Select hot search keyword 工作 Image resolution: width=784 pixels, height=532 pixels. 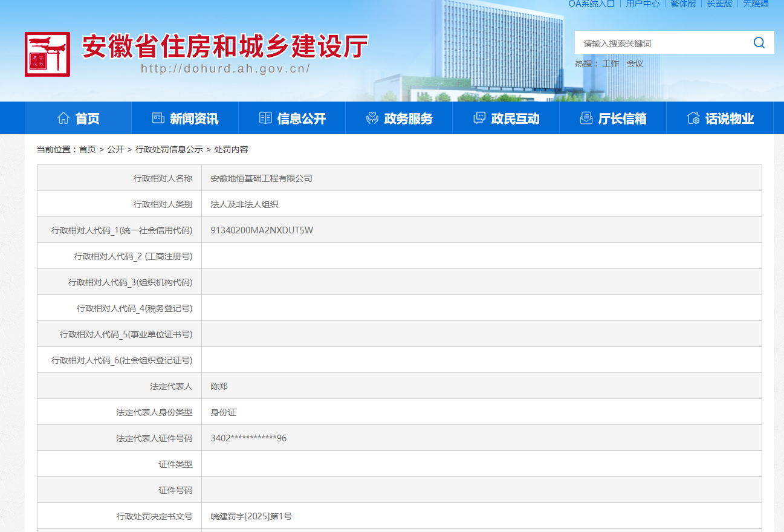(x=611, y=63)
